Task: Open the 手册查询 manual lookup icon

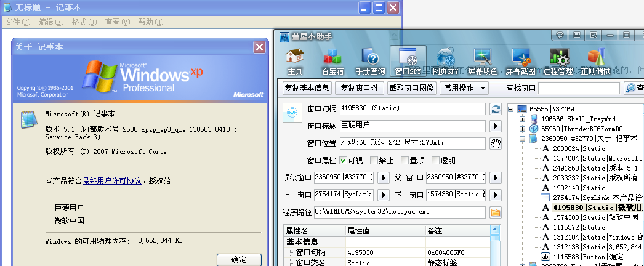Action: (370, 62)
